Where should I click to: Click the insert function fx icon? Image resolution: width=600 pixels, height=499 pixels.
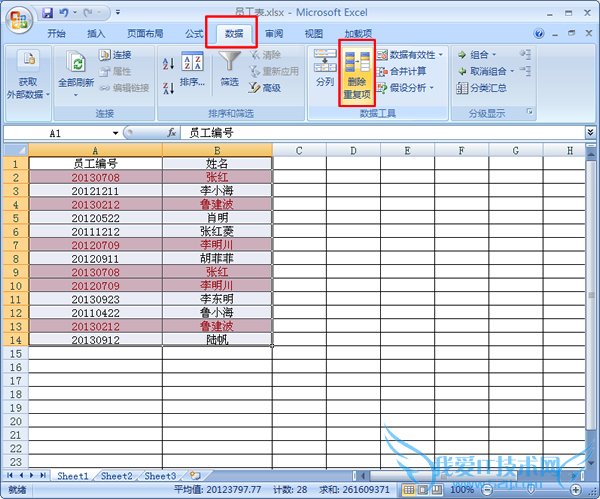click(x=171, y=133)
